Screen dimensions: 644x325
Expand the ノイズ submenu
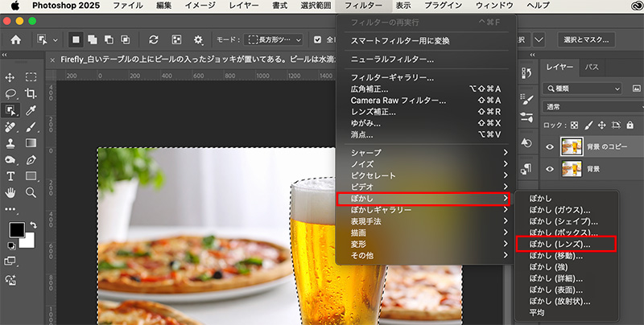click(427, 164)
